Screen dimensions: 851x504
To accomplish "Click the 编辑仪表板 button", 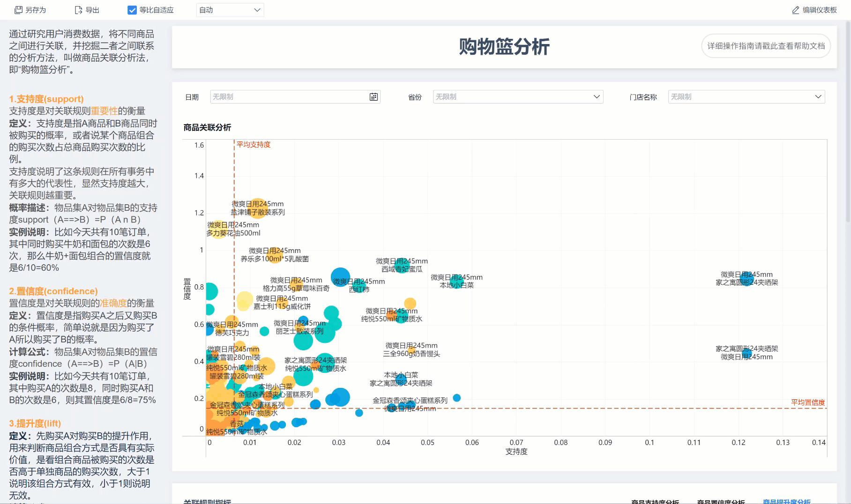I will (x=815, y=9).
